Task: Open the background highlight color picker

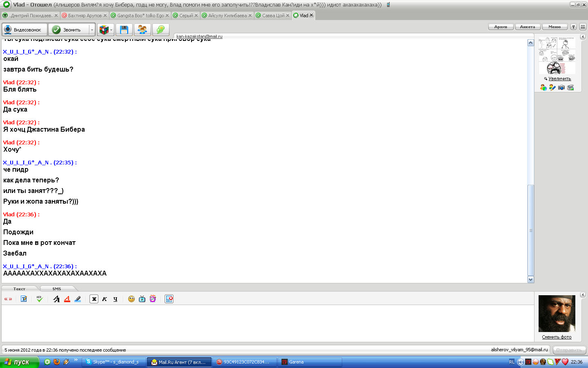Action: [78, 299]
